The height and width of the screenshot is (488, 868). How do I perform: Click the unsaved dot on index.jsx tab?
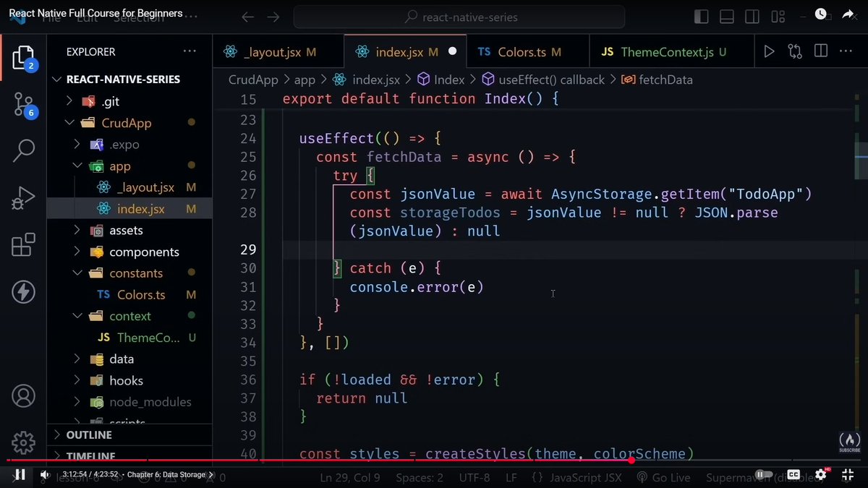coord(453,51)
